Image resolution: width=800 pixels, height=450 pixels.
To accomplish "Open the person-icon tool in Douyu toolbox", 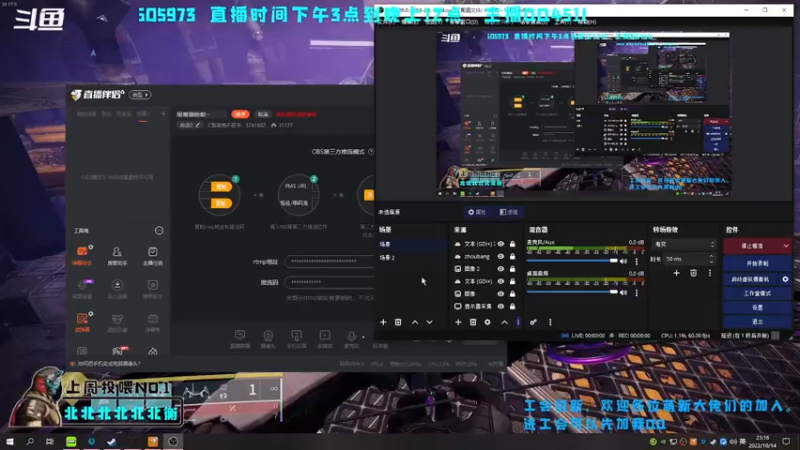I will click(117, 255).
